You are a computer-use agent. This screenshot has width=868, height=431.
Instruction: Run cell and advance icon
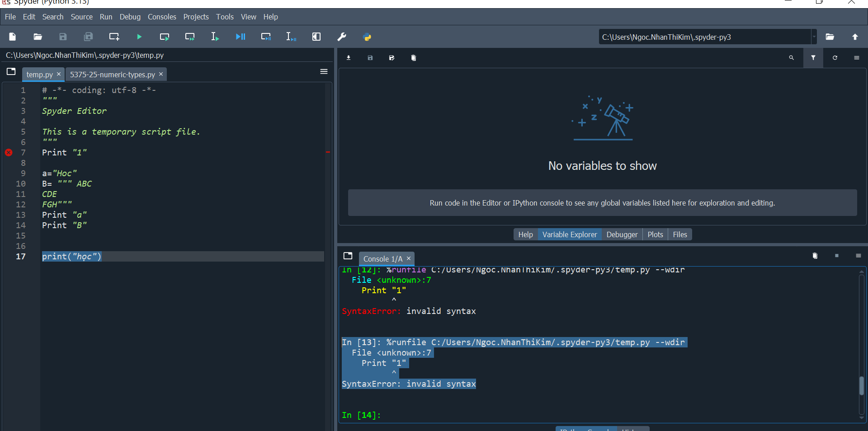click(190, 37)
